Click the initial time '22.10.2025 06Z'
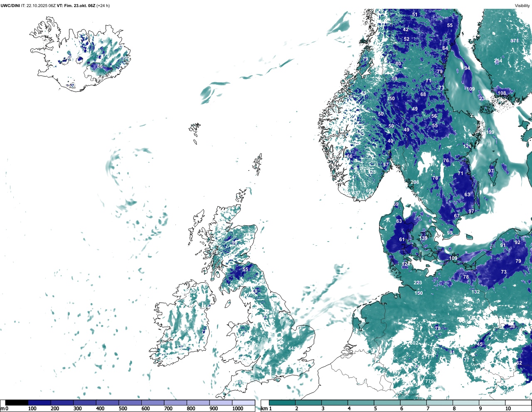 pyautogui.click(x=41, y=6)
